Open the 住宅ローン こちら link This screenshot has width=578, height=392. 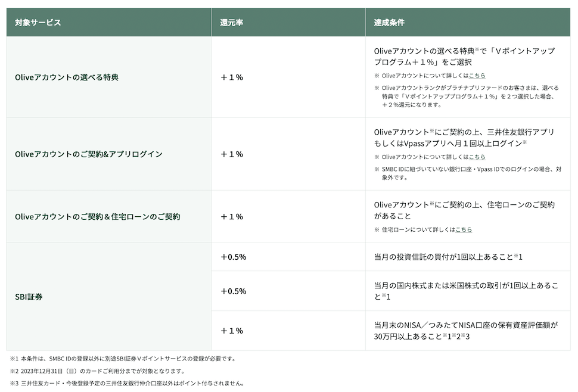(464, 229)
